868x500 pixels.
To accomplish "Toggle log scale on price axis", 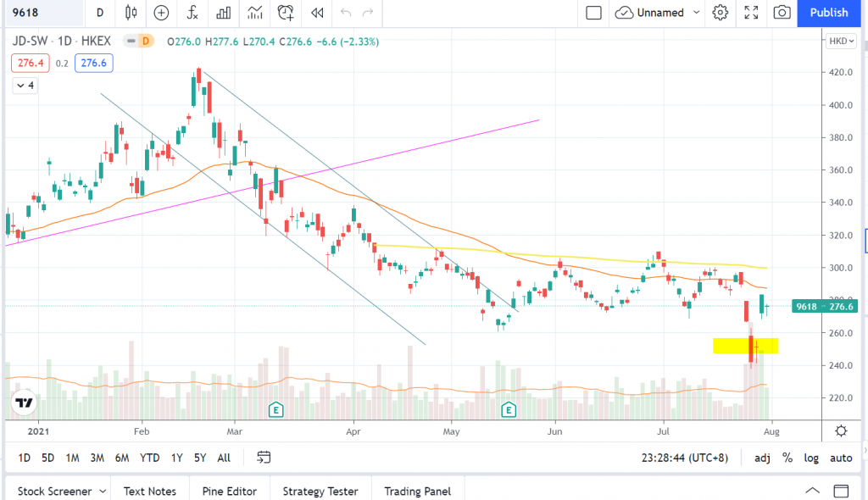I will (811, 458).
